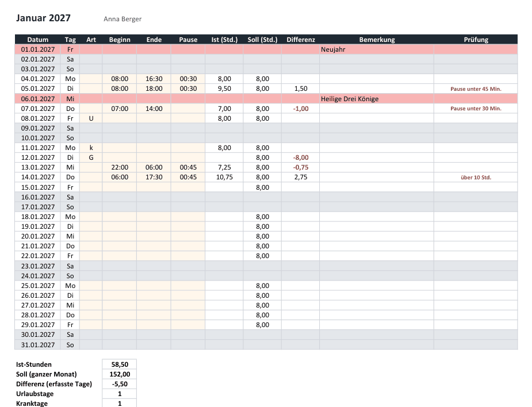This screenshot has height=407, width=532.
Task: Click the "Datum" column header
Action: [37, 40]
